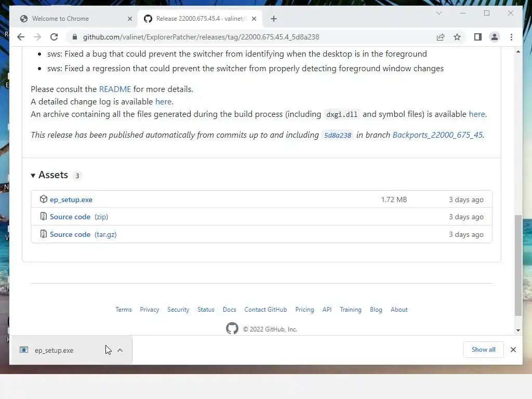The height and width of the screenshot is (399, 532).
Task: Click Show all downloads button
Action: (x=484, y=350)
